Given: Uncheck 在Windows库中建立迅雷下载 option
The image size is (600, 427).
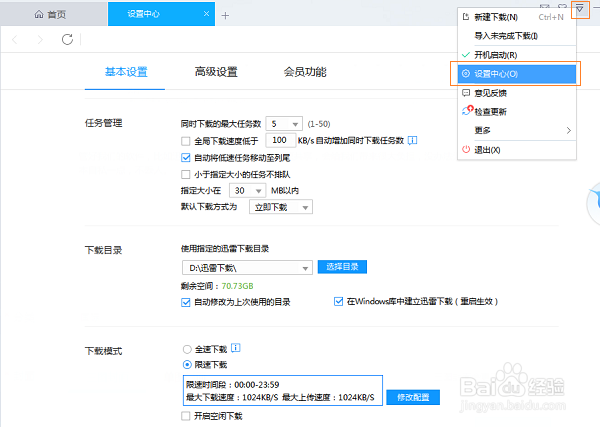Looking at the screenshot, I should click(338, 302).
